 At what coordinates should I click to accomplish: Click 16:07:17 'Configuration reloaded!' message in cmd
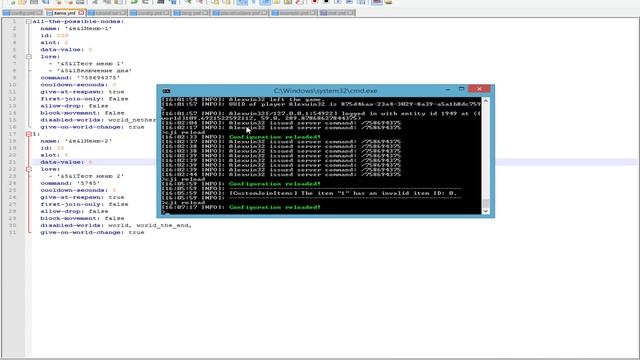click(x=275, y=207)
